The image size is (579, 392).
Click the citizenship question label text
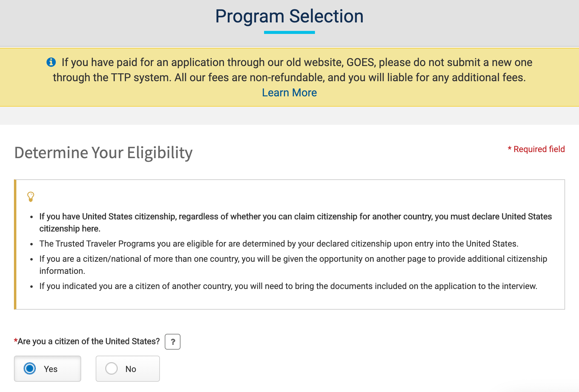click(x=88, y=341)
